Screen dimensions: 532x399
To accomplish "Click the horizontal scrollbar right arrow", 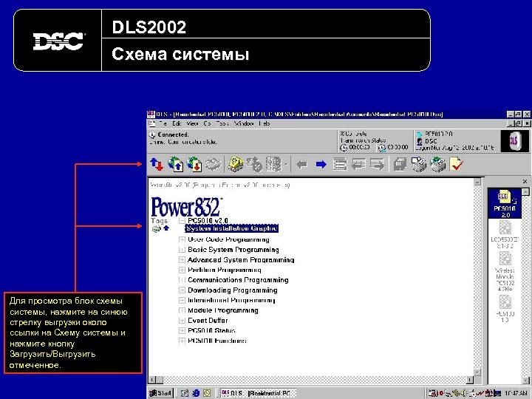I will coord(470,380).
